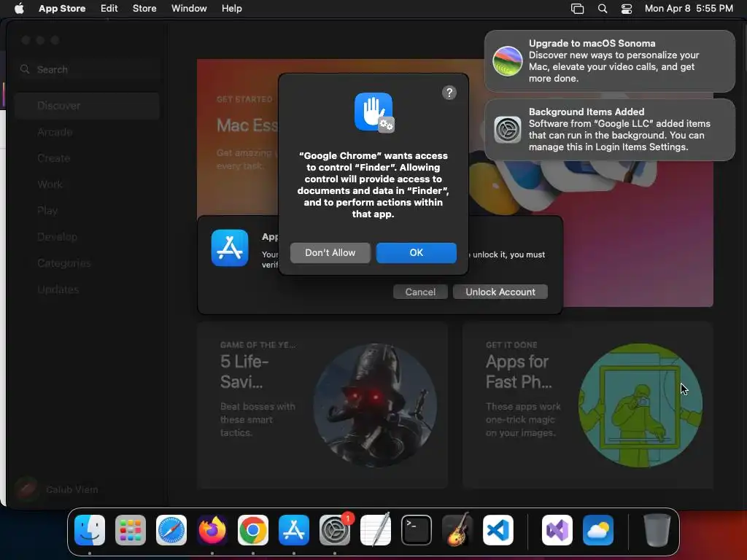
Task: Open Finder from the Dock
Action: click(90, 530)
